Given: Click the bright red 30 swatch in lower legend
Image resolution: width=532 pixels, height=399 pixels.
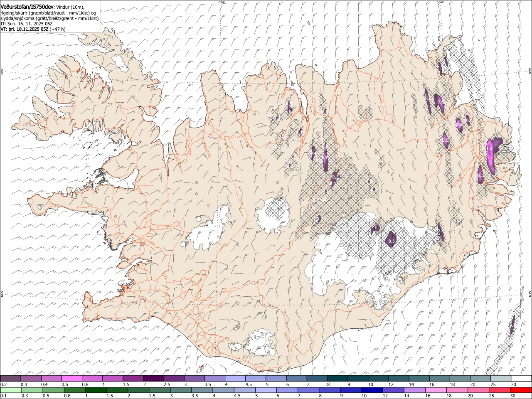Looking at the screenshot, I should [521, 390].
